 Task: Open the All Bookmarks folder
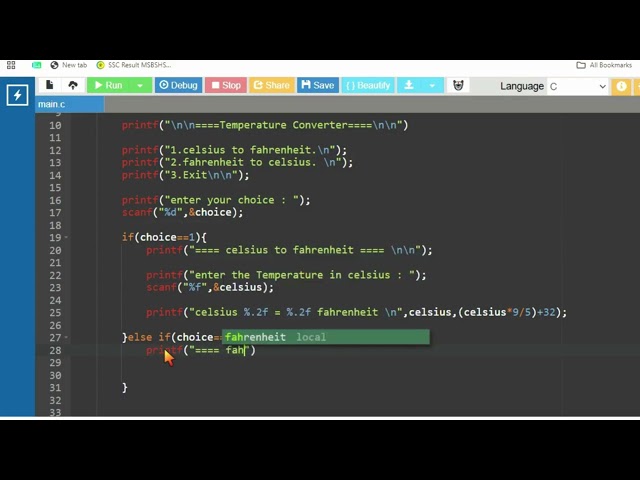[604, 65]
